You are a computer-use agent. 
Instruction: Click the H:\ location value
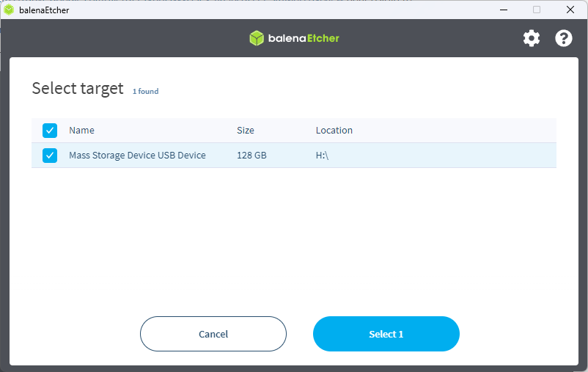pyautogui.click(x=322, y=156)
